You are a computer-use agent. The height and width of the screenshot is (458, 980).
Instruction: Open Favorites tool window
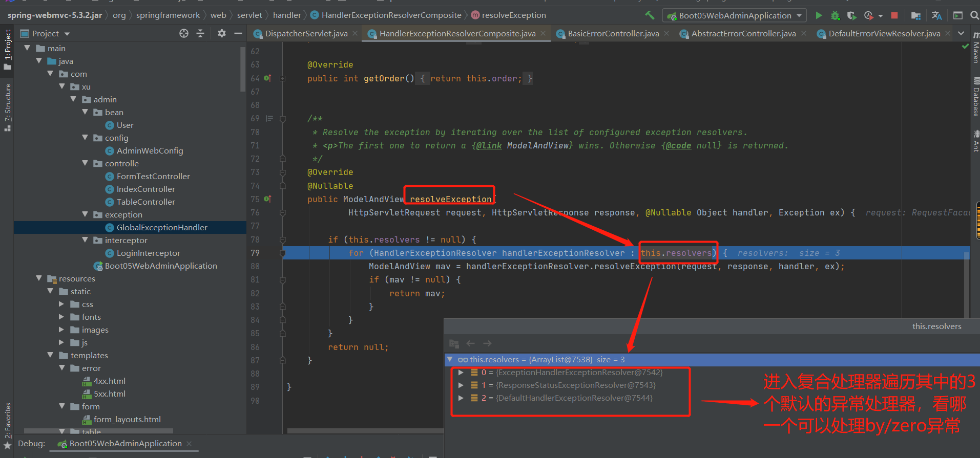tap(8, 426)
